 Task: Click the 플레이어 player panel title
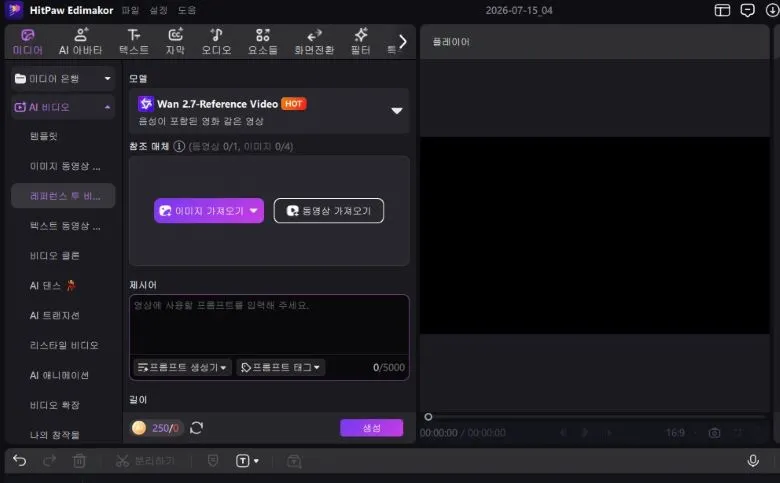451,42
